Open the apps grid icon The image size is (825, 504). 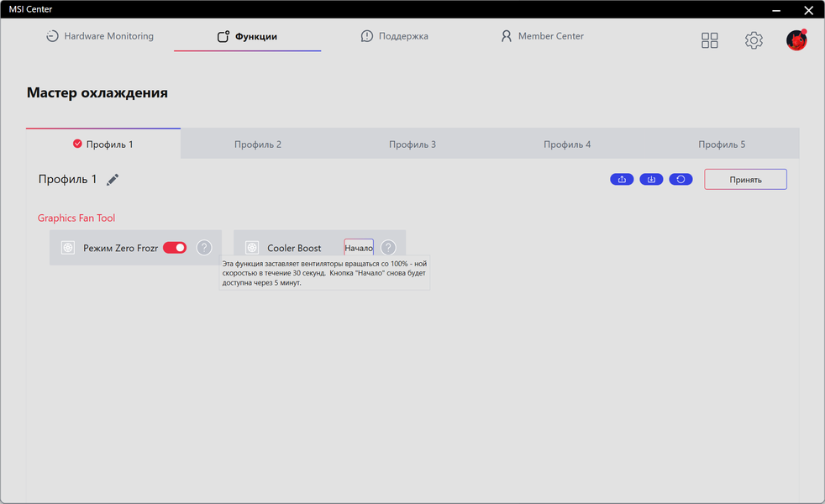(709, 40)
